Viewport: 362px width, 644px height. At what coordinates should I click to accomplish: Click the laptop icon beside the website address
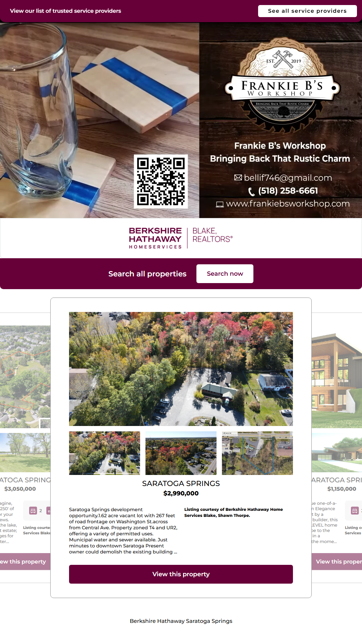220,204
